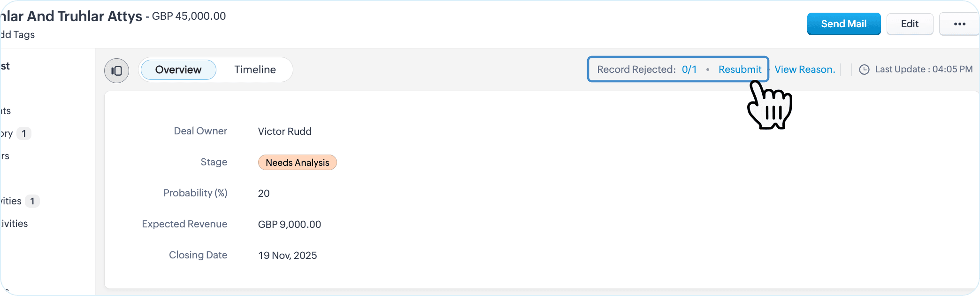The image size is (980, 296).
Task: Click the Deal Owner value Victor Rudd
Action: [285, 132]
